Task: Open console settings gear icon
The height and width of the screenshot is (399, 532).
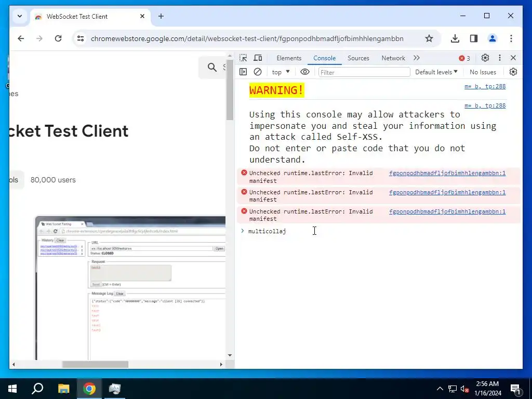Action: tap(513, 72)
